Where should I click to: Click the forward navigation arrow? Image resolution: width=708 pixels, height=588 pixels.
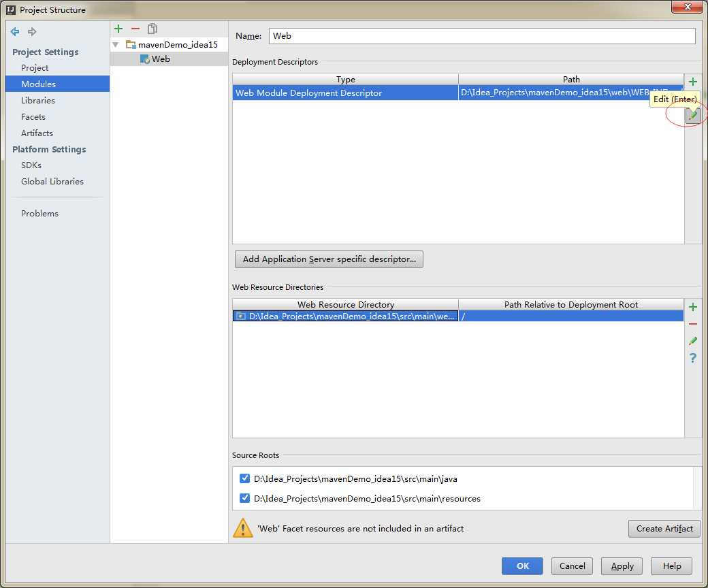point(31,31)
